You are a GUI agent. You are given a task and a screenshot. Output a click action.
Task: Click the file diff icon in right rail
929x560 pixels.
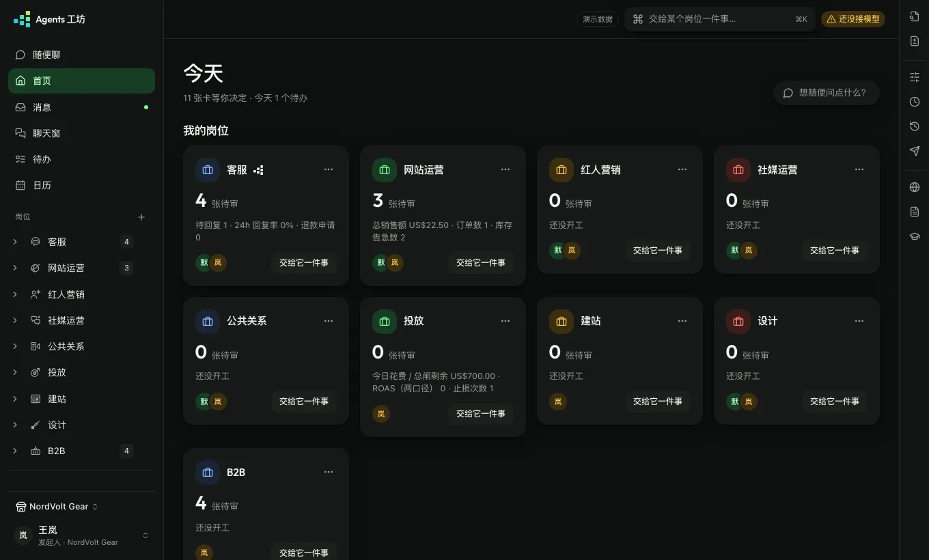pos(915,41)
